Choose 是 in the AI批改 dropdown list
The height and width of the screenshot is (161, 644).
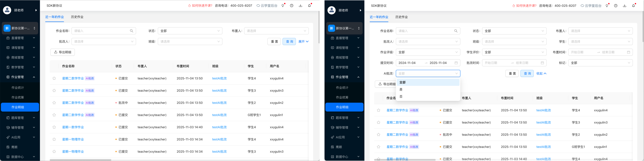pos(428,90)
